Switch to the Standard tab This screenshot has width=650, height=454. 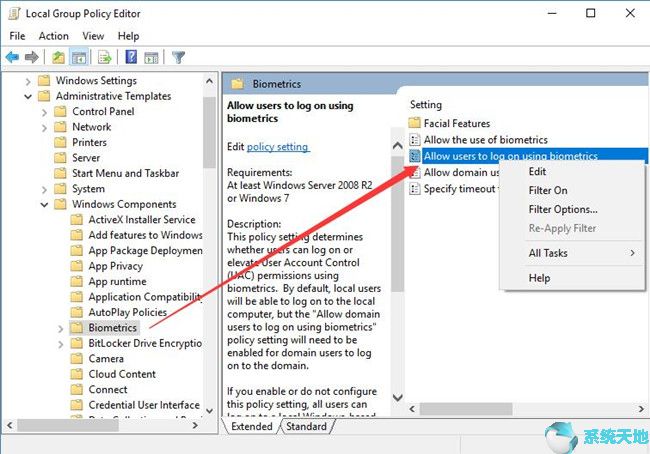pyautogui.click(x=306, y=426)
